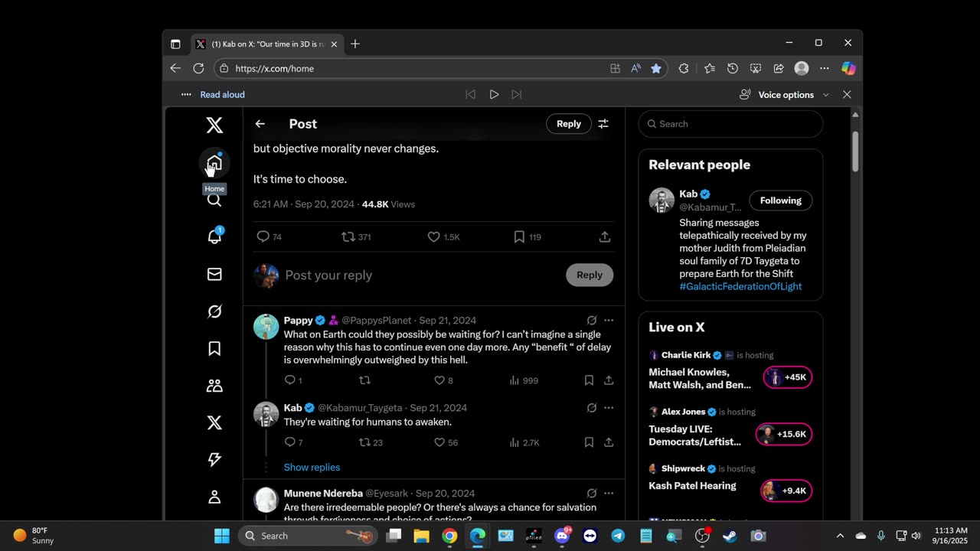Image resolution: width=980 pixels, height=551 pixels.
Task: Bookmark Kab's reply
Action: coord(589,442)
